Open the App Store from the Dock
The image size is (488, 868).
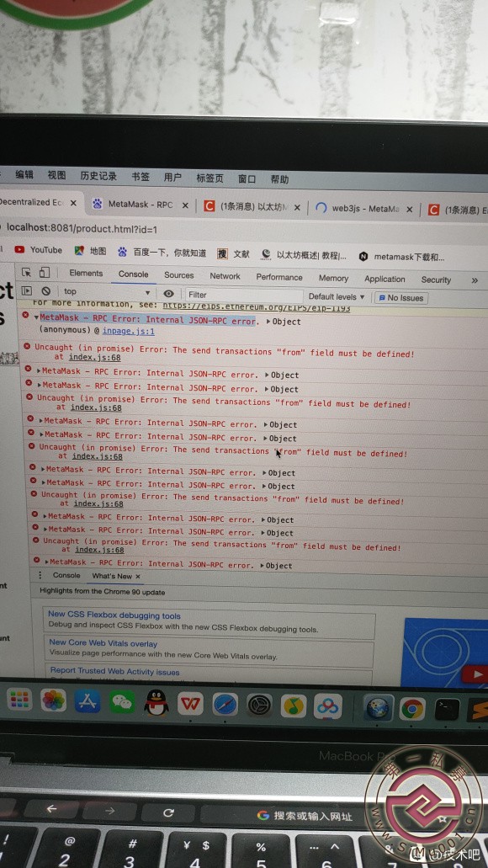click(88, 701)
